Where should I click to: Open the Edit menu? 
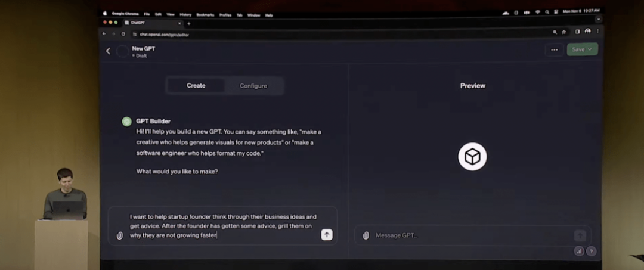point(158,14)
